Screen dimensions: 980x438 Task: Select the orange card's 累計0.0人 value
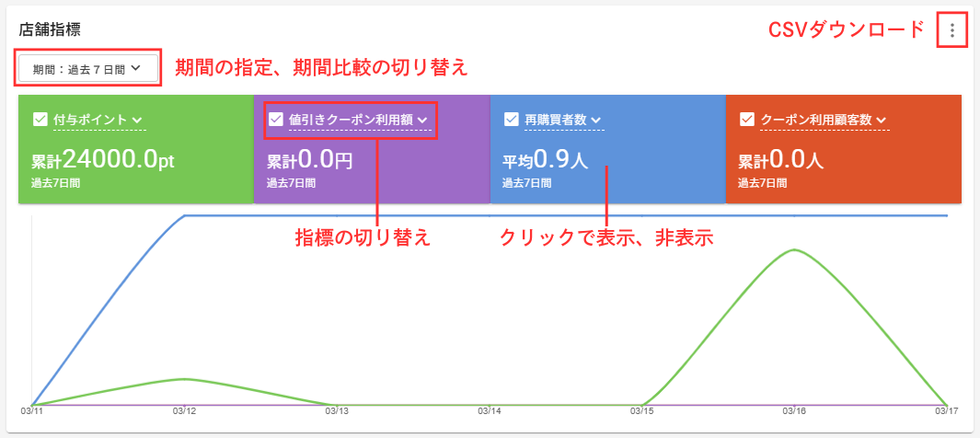coord(780,161)
